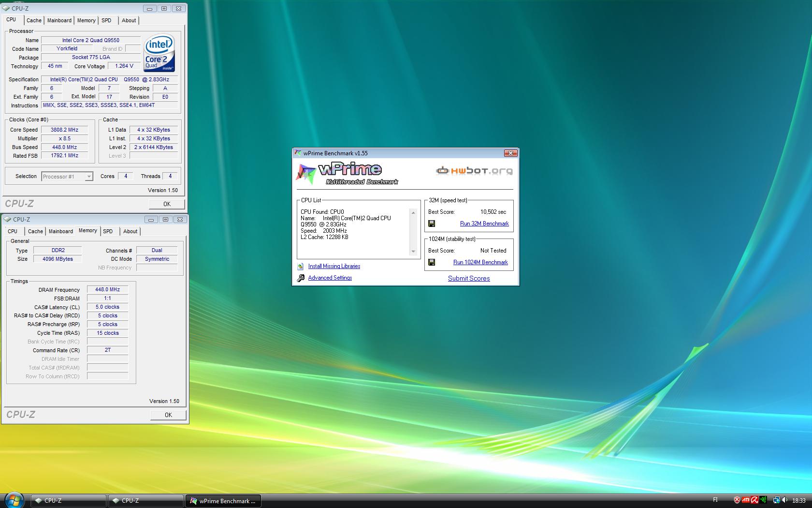The image size is (812, 508).
Task: Click Install Missing Libraries link
Action: (334, 266)
